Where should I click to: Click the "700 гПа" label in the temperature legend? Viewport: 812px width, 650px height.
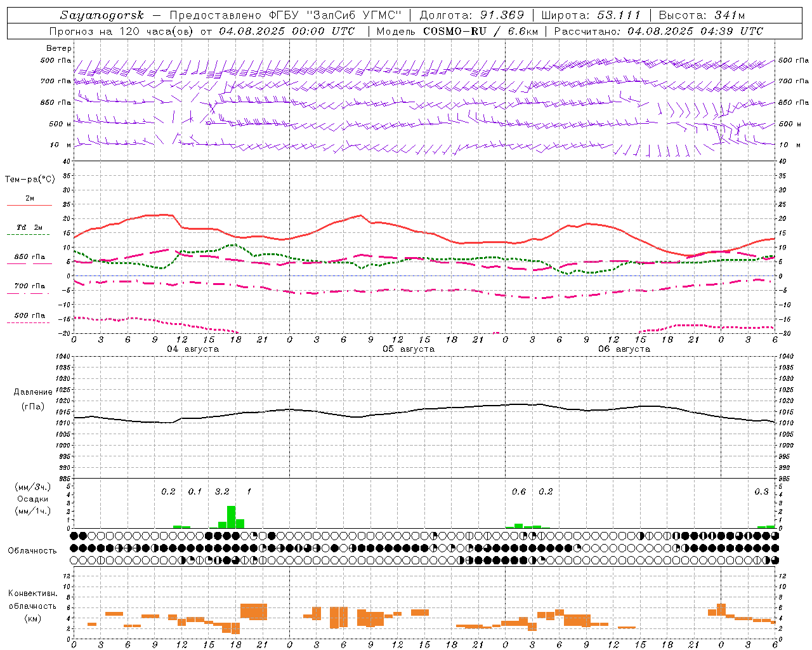pos(29,286)
